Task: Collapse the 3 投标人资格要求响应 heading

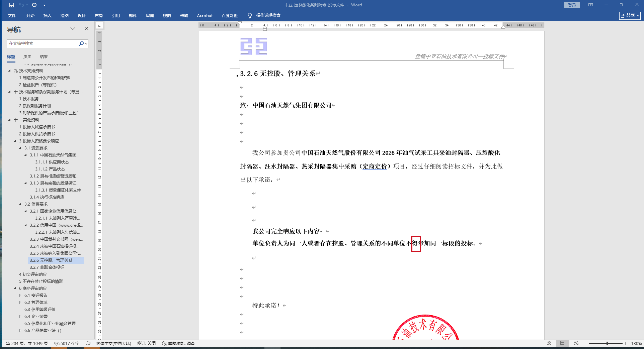Action: (x=15, y=141)
